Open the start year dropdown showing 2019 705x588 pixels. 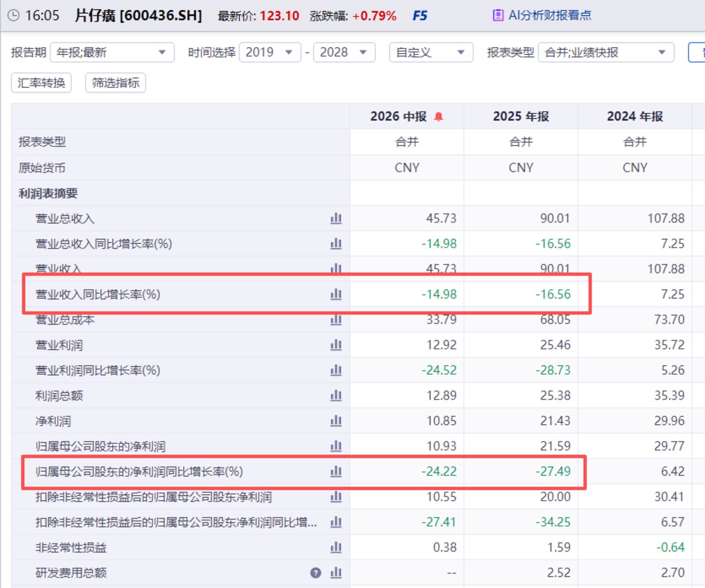point(270,52)
